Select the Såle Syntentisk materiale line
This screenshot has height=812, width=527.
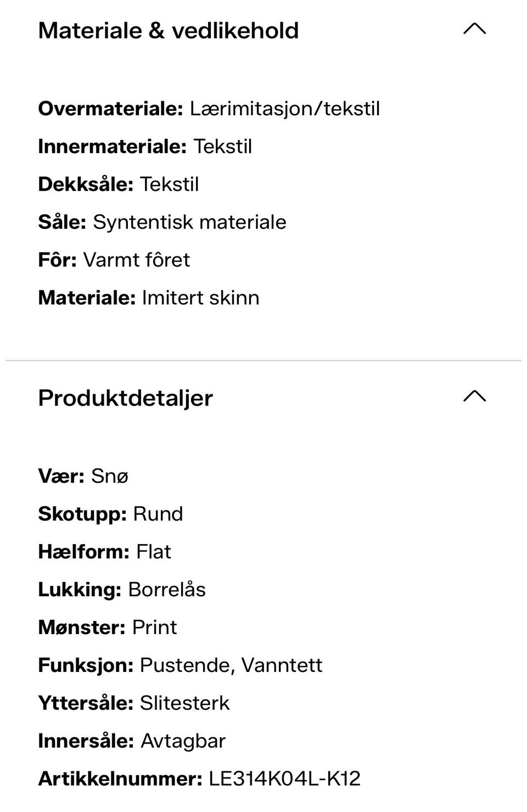pos(162,222)
